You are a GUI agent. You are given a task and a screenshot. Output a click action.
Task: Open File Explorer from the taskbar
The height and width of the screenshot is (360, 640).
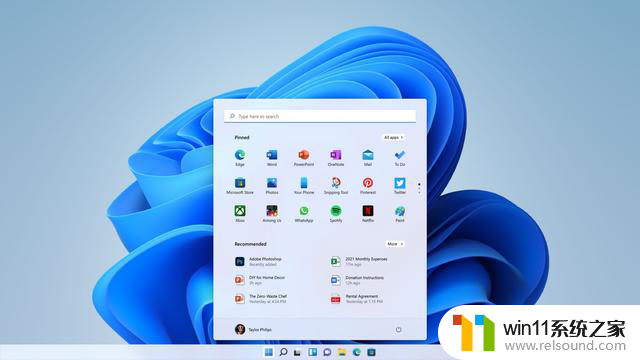click(x=342, y=352)
